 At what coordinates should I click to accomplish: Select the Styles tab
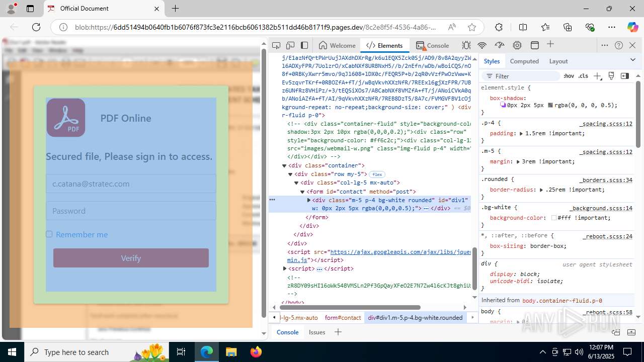[492, 61]
